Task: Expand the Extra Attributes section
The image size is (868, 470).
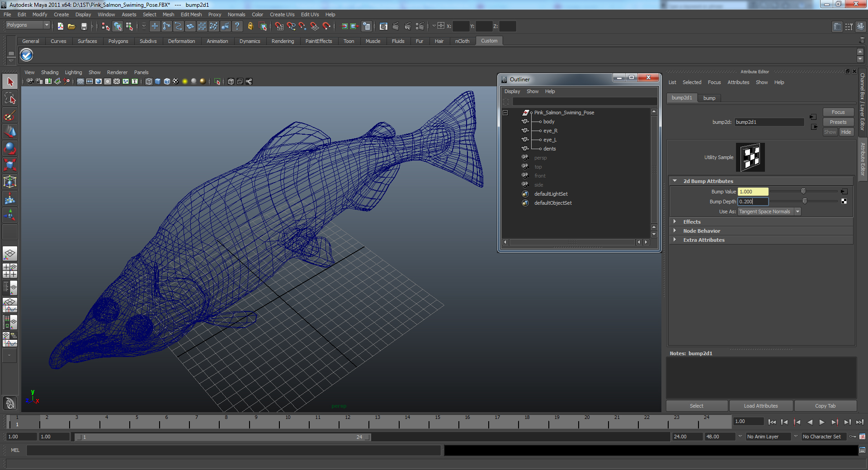Action: 675,240
